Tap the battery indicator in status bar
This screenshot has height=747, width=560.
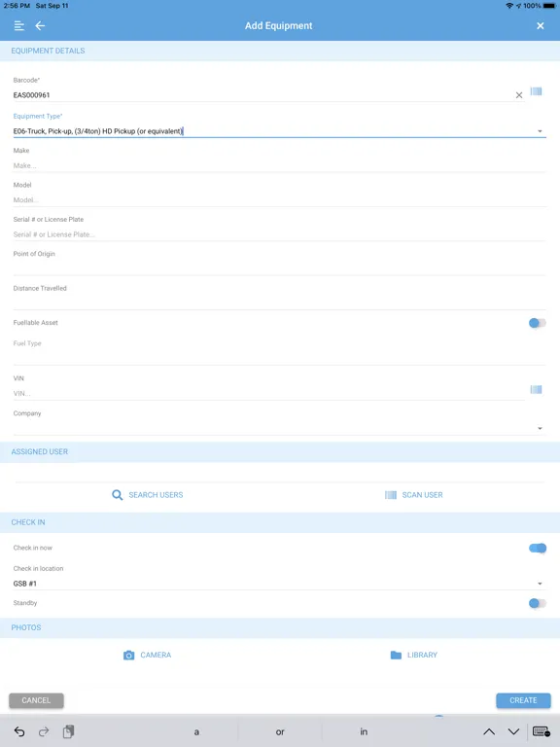click(549, 6)
